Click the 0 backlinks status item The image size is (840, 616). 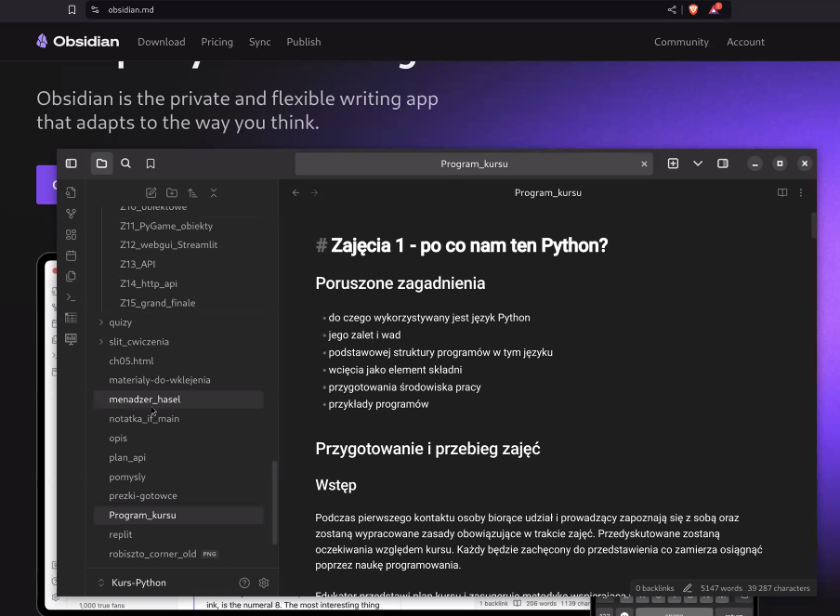[655, 588]
